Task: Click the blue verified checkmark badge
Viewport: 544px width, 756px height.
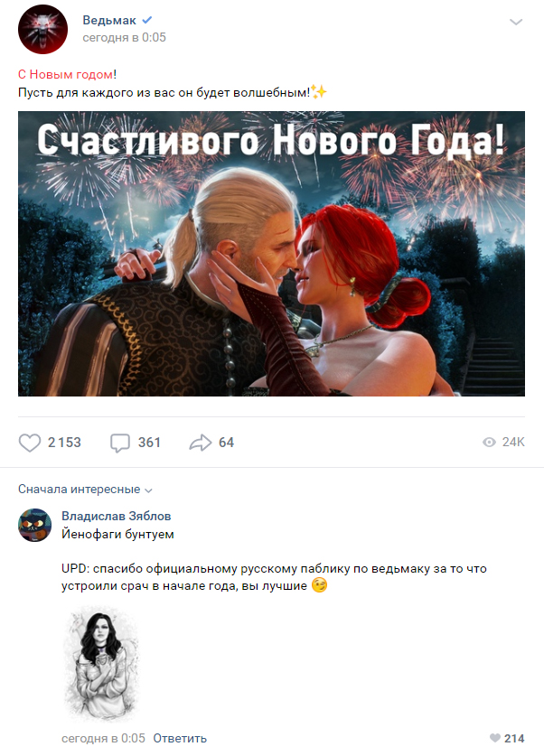Action: [x=147, y=20]
